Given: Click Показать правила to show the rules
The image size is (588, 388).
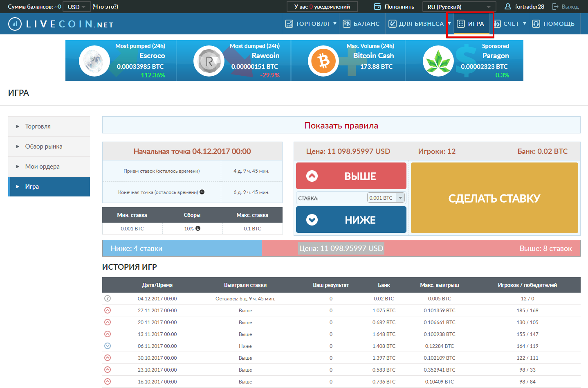Looking at the screenshot, I should click(x=341, y=125).
